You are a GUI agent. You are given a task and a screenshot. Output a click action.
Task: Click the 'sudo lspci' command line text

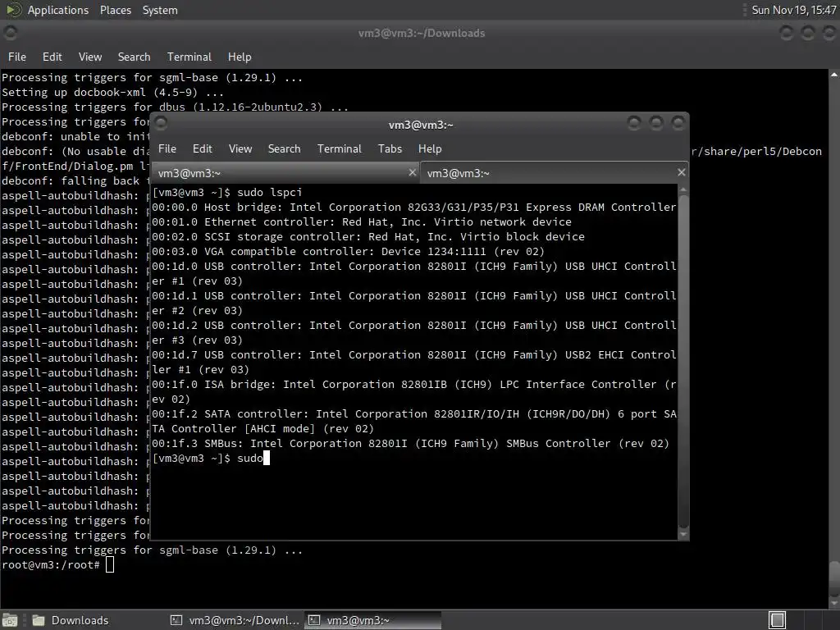pos(269,192)
